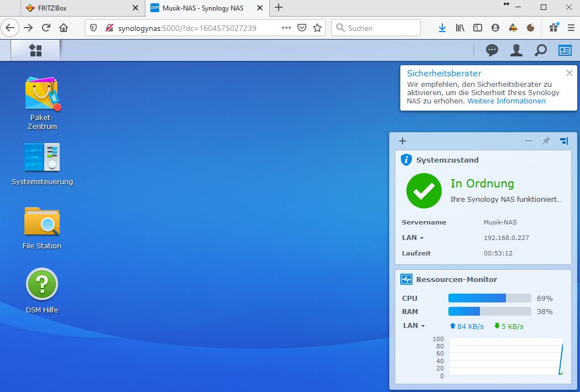This screenshot has width=580, height=392.
Task: Pin the widget panel
Action: coord(546,141)
